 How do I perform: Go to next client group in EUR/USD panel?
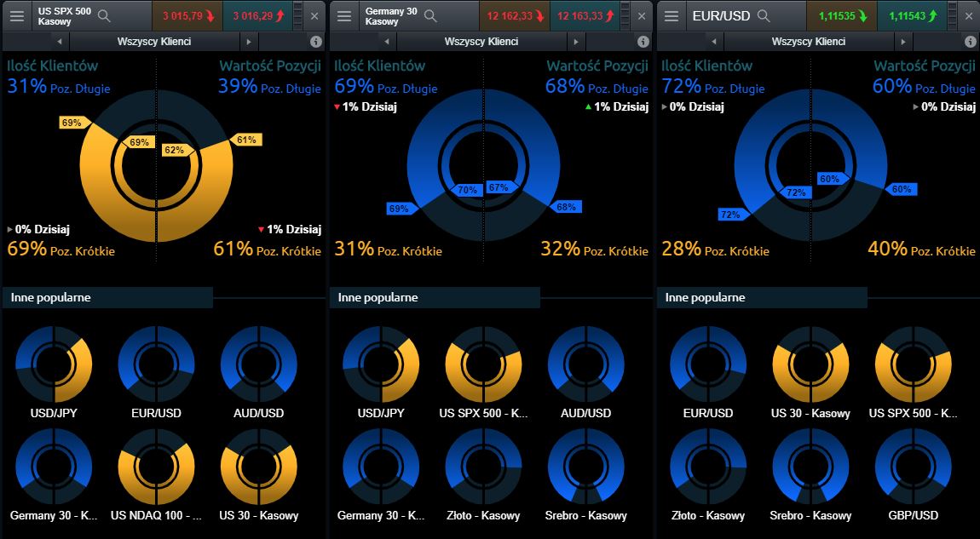[x=902, y=41]
